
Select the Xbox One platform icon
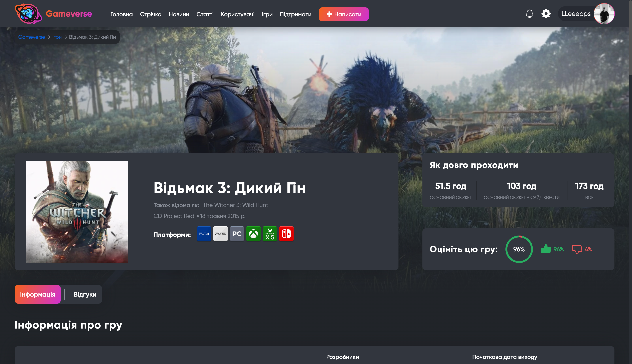click(253, 234)
